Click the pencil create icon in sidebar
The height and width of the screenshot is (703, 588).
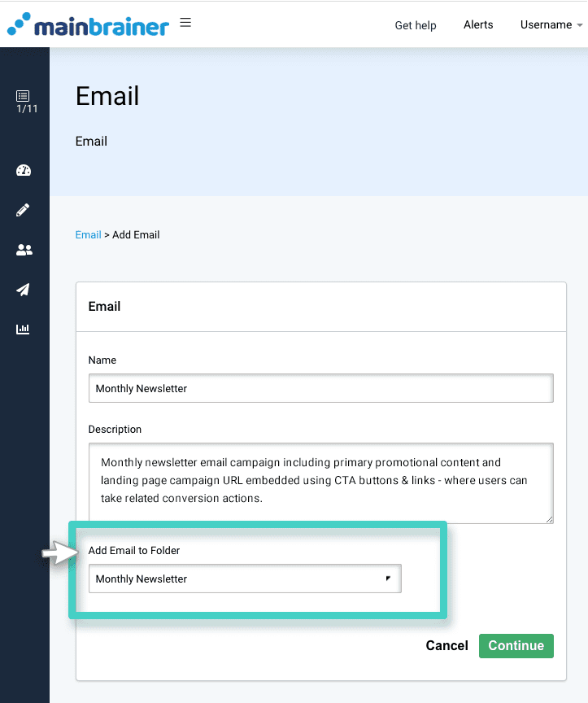pos(24,210)
